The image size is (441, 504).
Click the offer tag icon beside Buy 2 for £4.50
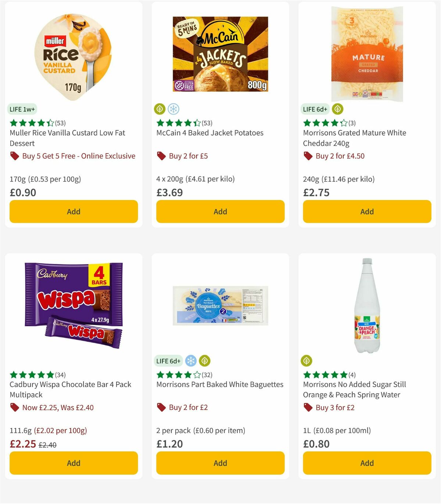tap(308, 156)
